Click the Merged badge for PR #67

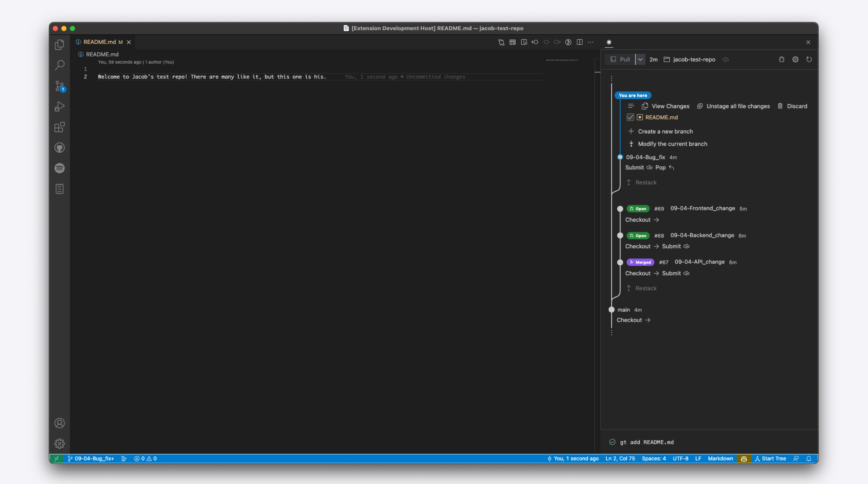pos(640,262)
